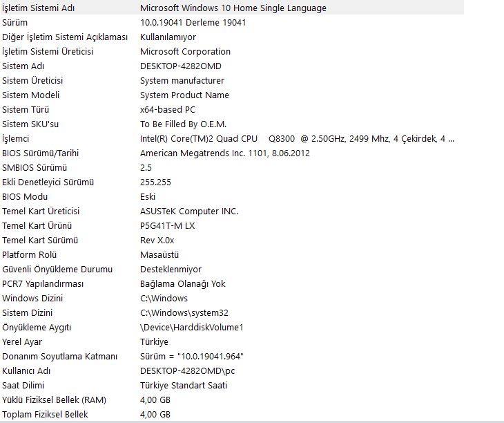Select the 'Kullanıcı Adı' label
Screen dimensions: 504x423
26,371
